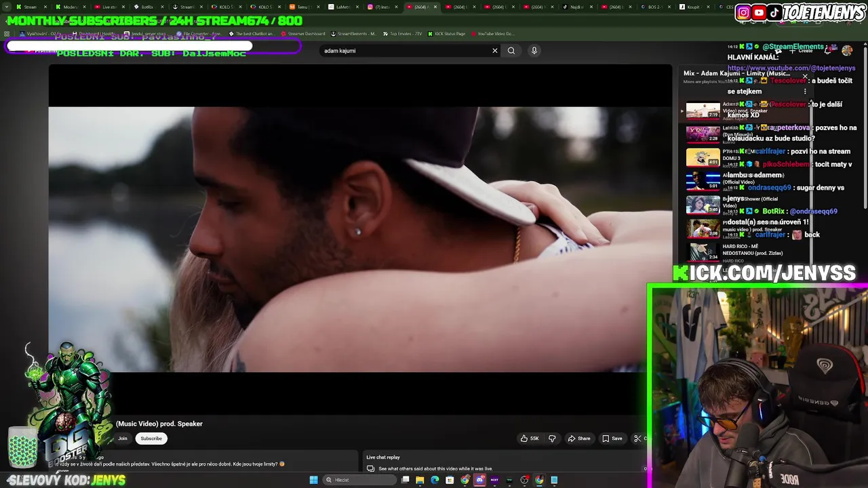Image resolution: width=868 pixels, height=488 pixels.
Task: Click the scissors Clip button
Action: click(x=637, y=439)
